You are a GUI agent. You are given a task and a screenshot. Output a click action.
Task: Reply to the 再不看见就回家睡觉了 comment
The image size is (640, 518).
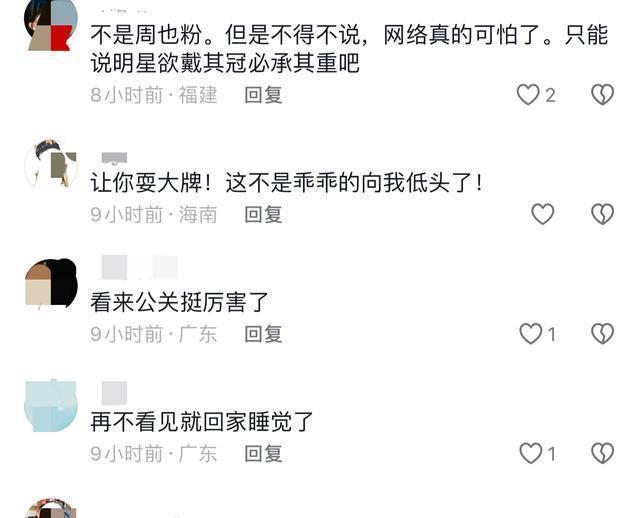pyautogui.click(x=263, y=454)
